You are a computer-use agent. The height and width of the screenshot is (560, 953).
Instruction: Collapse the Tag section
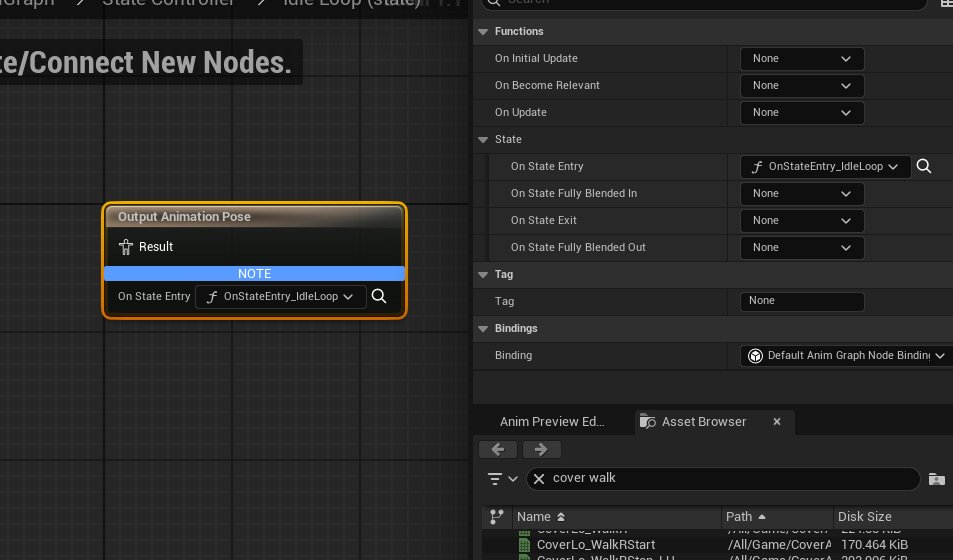[483, 275]
